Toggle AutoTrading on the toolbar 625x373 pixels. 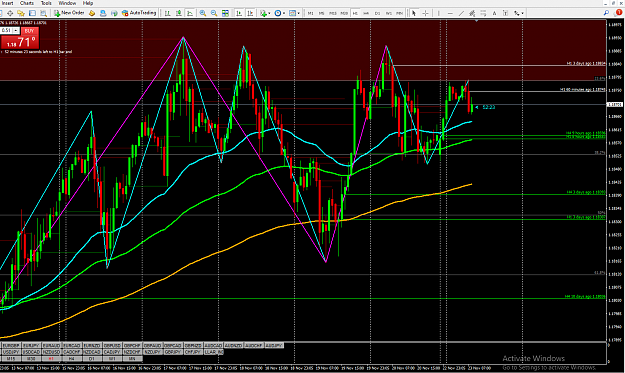pos(139,13)
